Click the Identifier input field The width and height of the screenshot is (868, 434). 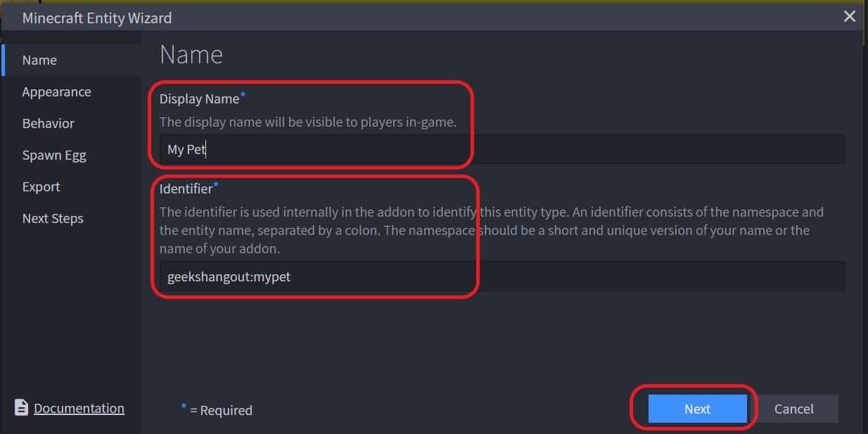coord(422,276)
